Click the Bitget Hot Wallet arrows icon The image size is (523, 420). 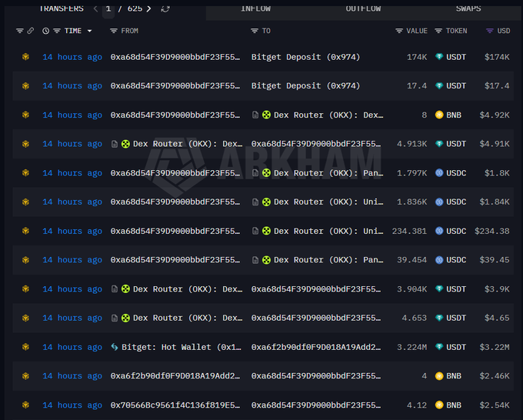coord(115,347)
